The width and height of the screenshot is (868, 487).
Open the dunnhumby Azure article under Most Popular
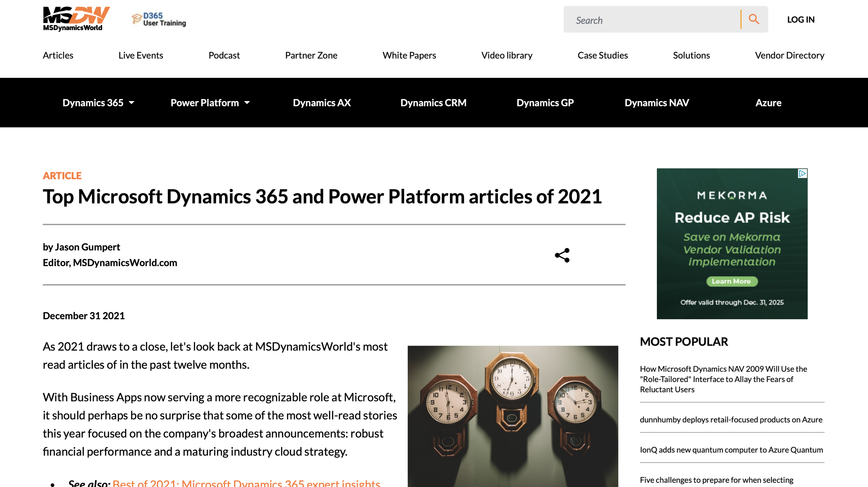point(731,419)
